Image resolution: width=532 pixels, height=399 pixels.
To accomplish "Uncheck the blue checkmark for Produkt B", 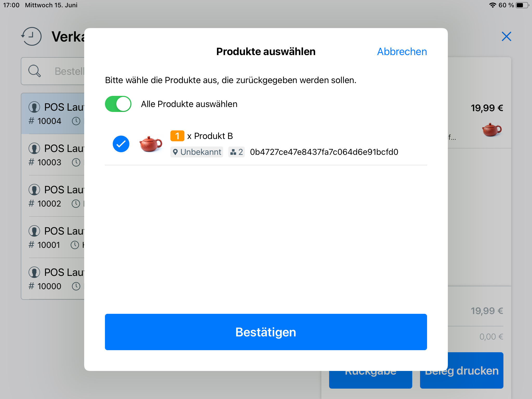I will tap(121, 144).
